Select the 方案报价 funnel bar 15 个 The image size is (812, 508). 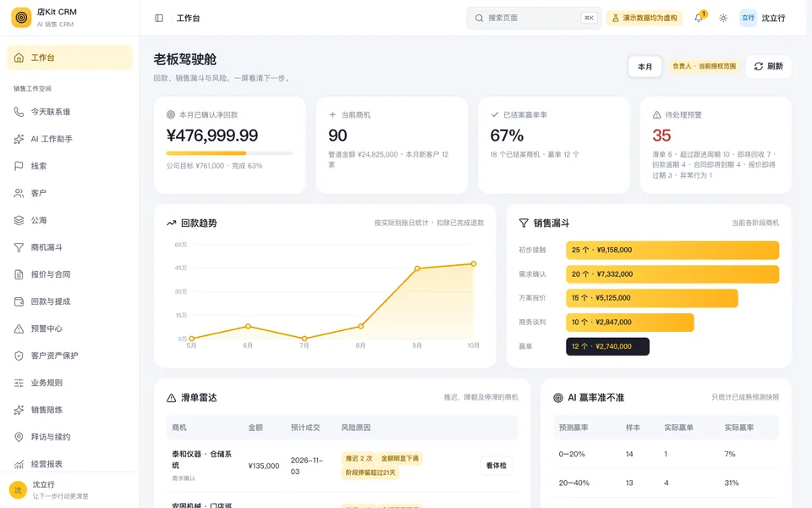click(x=652, y=298)
